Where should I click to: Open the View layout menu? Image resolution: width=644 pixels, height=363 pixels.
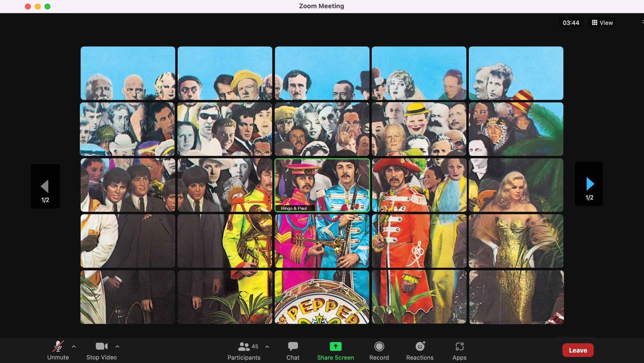click(602, 23)
